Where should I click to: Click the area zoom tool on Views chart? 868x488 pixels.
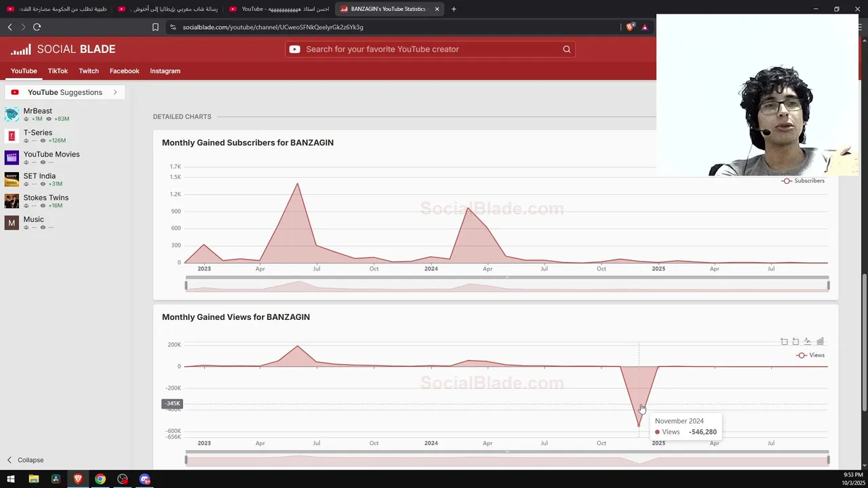784,342
